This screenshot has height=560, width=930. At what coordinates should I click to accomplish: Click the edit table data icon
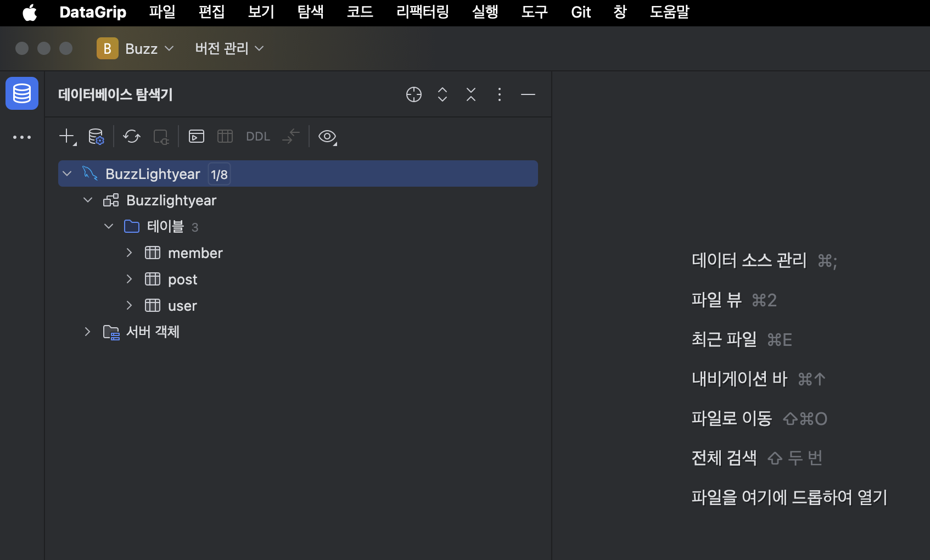pos(225,136)
